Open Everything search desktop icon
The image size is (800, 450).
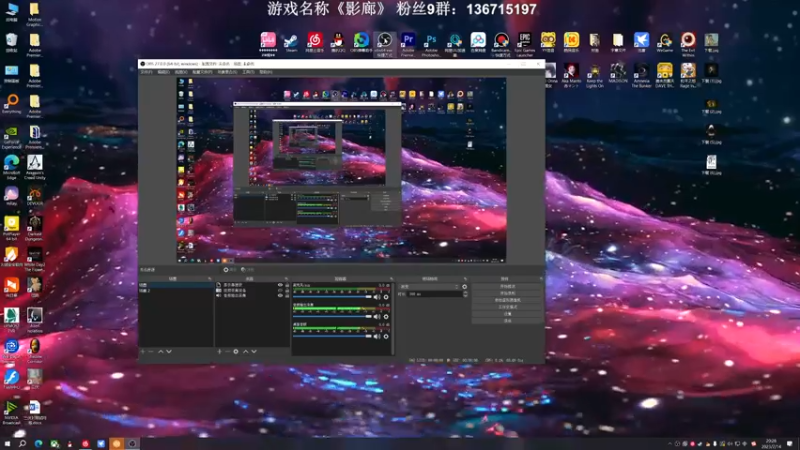coord(12,104)
